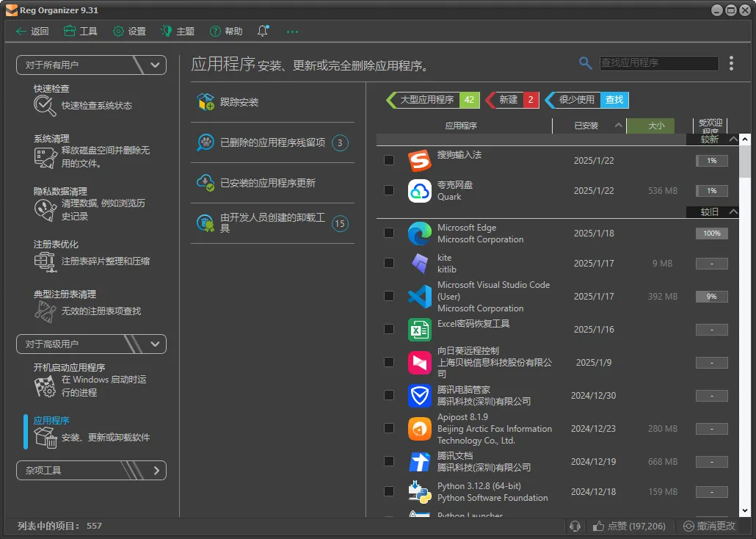This screenshot has height=539, width=756.
Task: Sort by the 应用程序 column header
Action: tap(461, 126)
